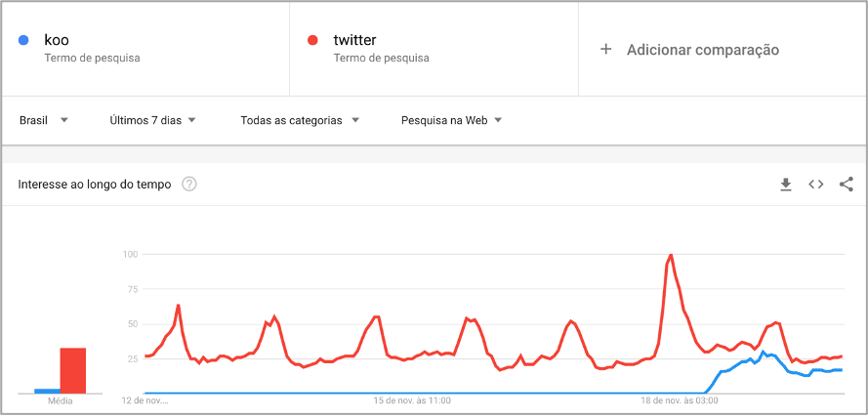Share the interest over time chart
Viewport: 868px width, 417px height.
(x=847, y=184)
